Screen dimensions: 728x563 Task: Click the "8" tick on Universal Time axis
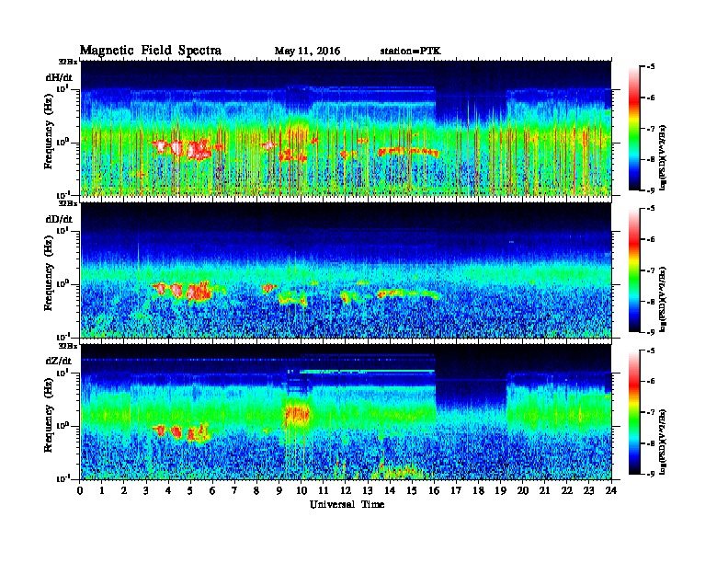pos(257,490)
